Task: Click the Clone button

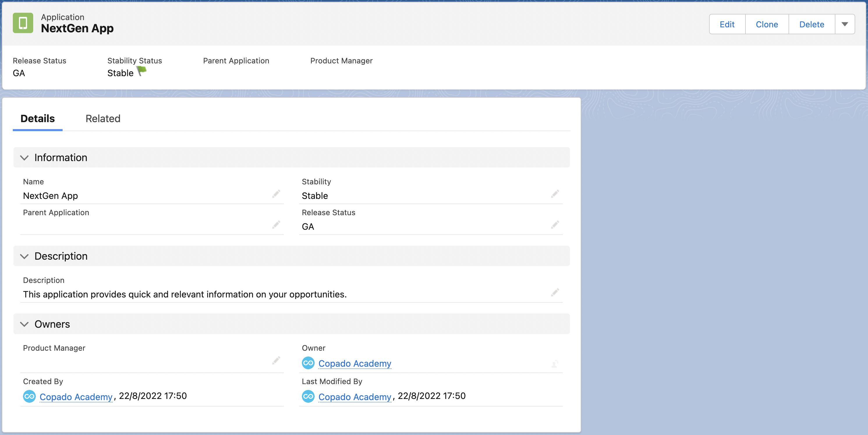Action: (x=767, y=24)
